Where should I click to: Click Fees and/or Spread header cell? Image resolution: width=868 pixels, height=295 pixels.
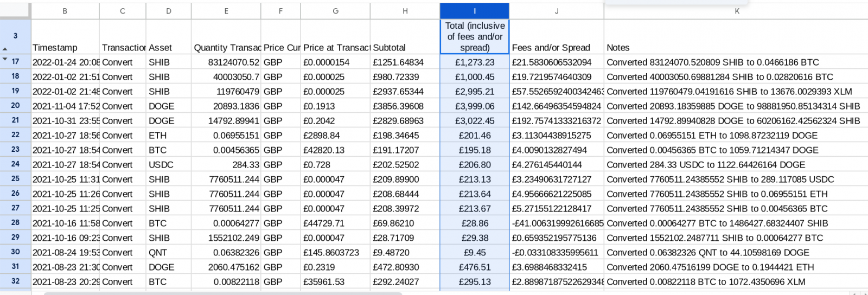(x=556, y=48)
